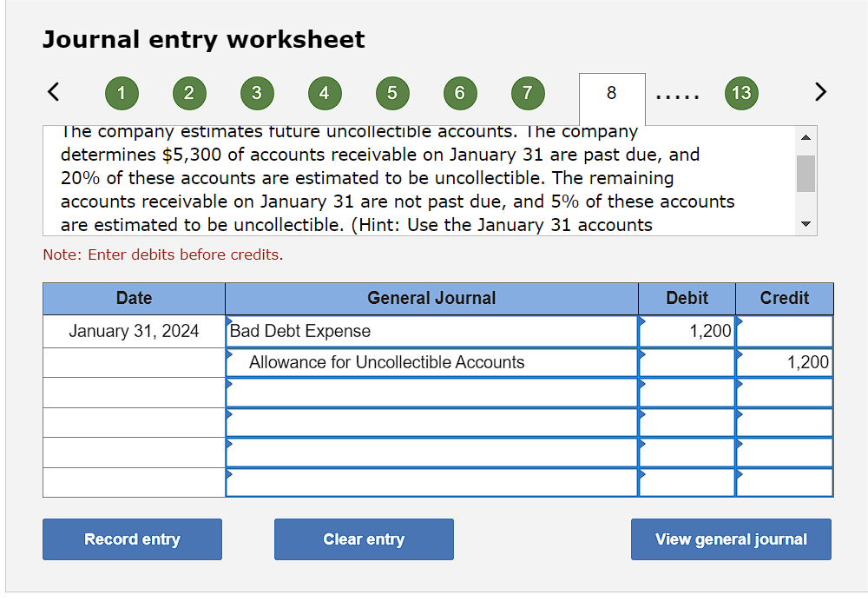Open the last entry, number 13

pos(741,93)
